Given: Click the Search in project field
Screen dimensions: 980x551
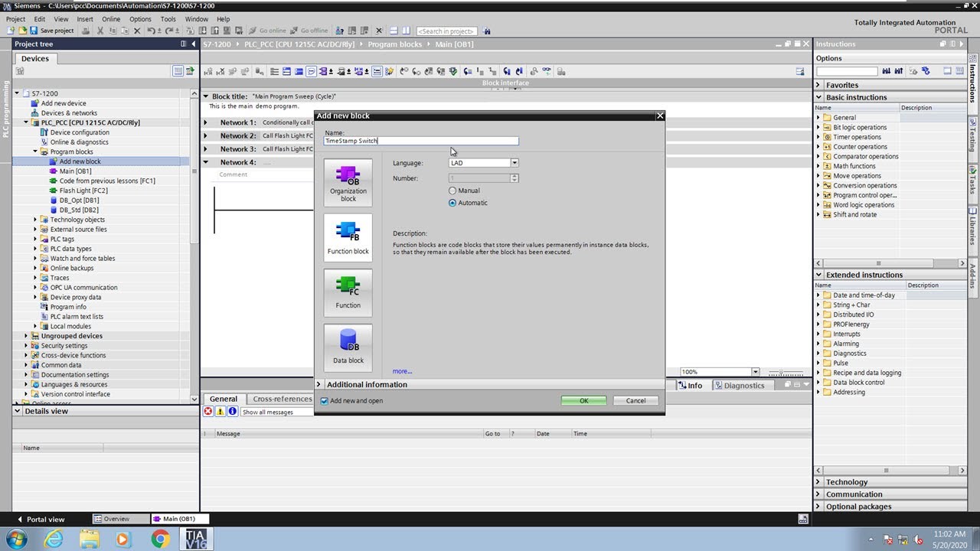Looking at the screenshot, I should coord(446,31).
